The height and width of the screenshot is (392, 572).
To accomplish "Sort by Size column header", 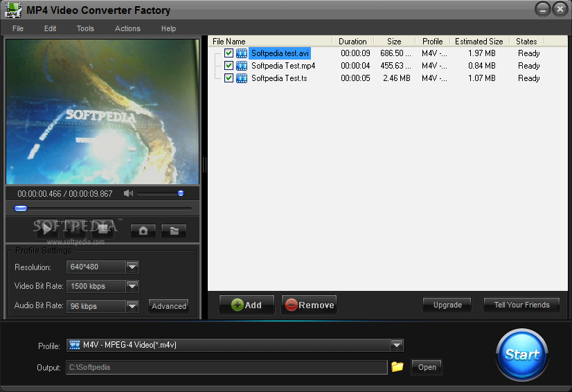I will (394, 42).
